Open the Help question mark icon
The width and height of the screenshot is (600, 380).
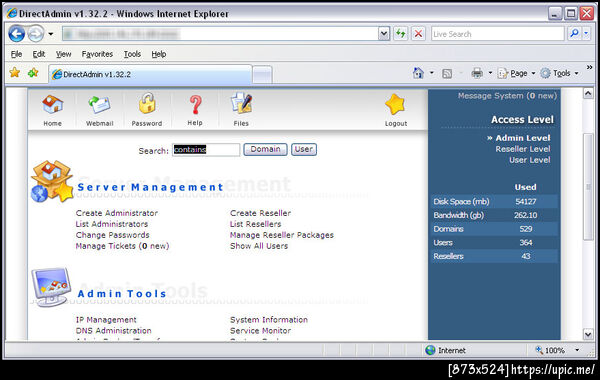[x=195, y=104]
